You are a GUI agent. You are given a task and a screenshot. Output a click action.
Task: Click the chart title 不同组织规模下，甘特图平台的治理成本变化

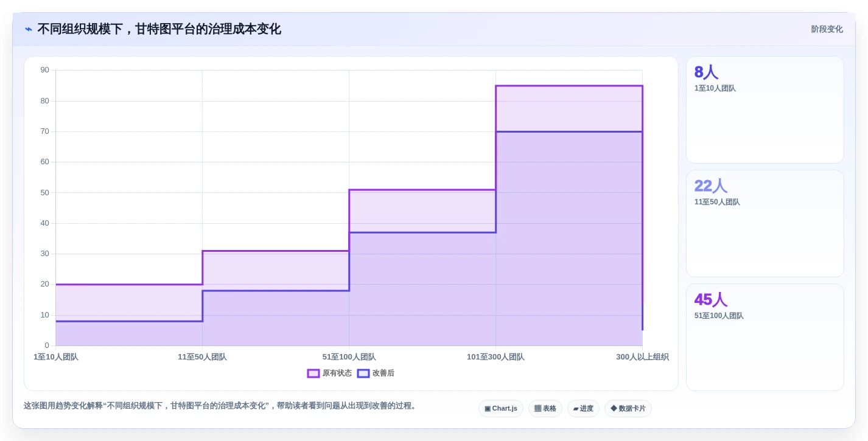point(159,29)
